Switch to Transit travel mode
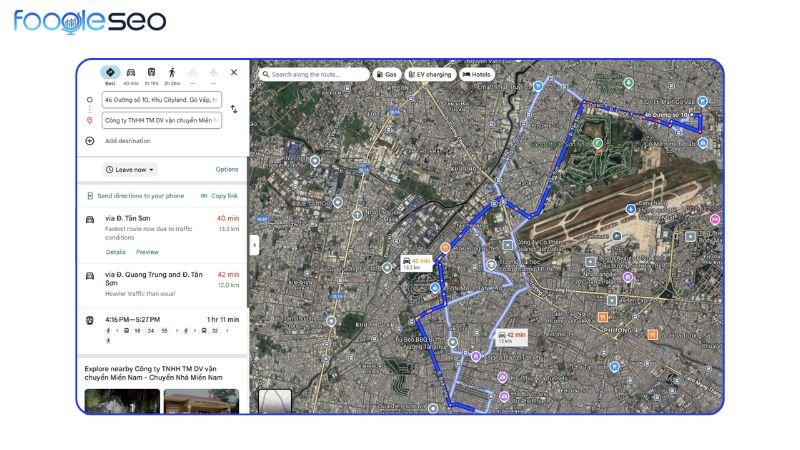The image size is (800, 450). tap(151, 74)
